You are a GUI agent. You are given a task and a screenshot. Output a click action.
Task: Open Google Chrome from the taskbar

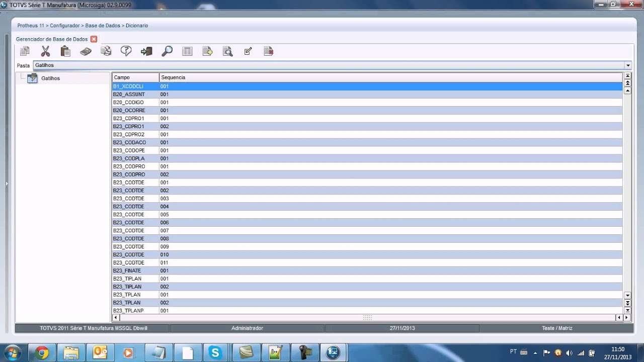(42, 352)
